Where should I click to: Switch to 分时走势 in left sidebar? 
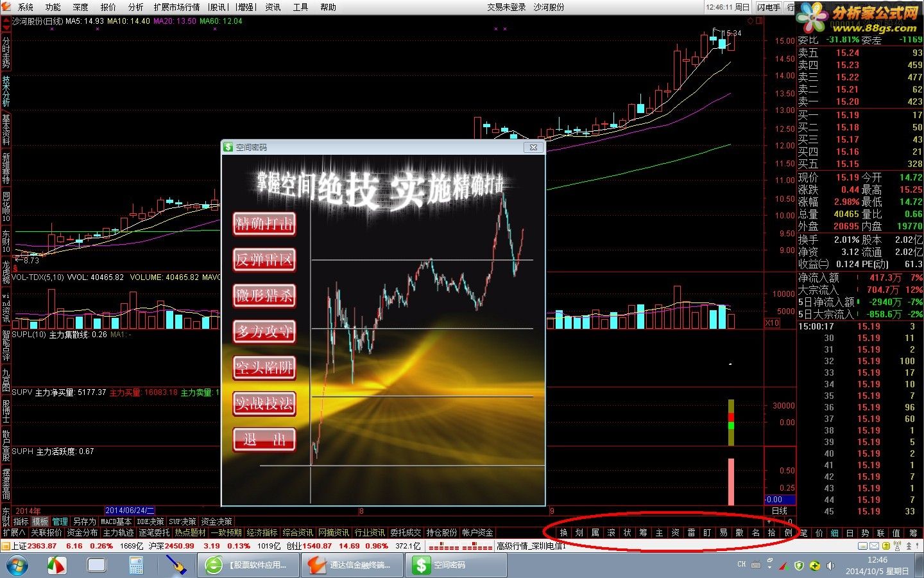tap(6, 53)
